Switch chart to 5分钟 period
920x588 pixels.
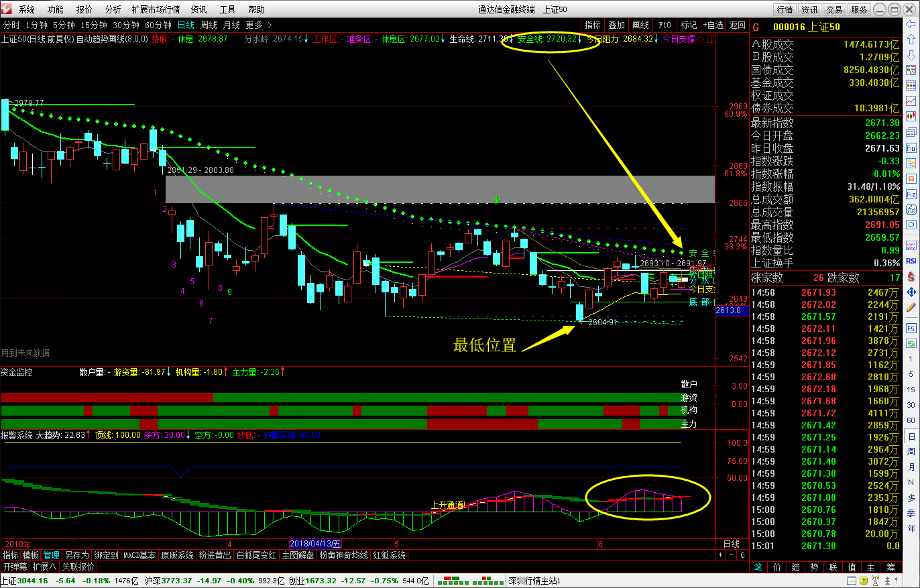64,25
